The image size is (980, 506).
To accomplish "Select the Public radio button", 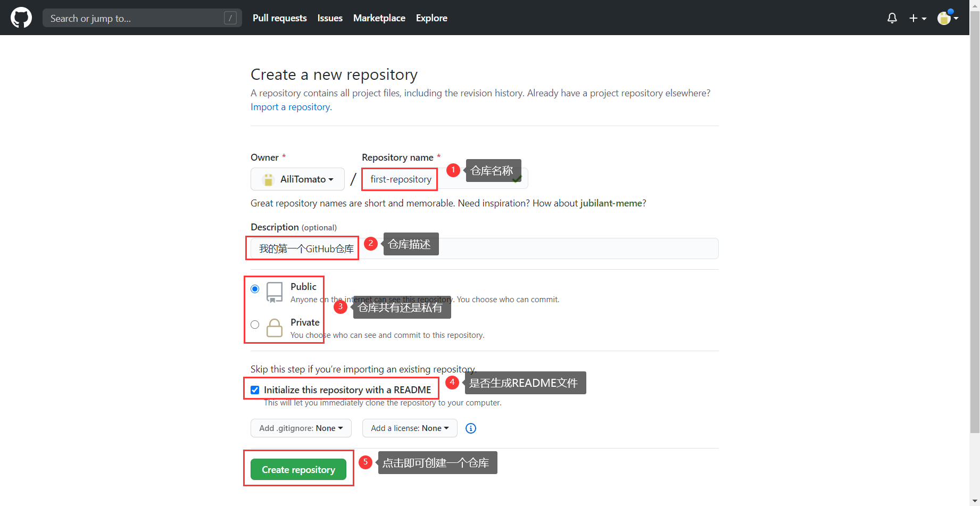I will click(x=255, y=289).
